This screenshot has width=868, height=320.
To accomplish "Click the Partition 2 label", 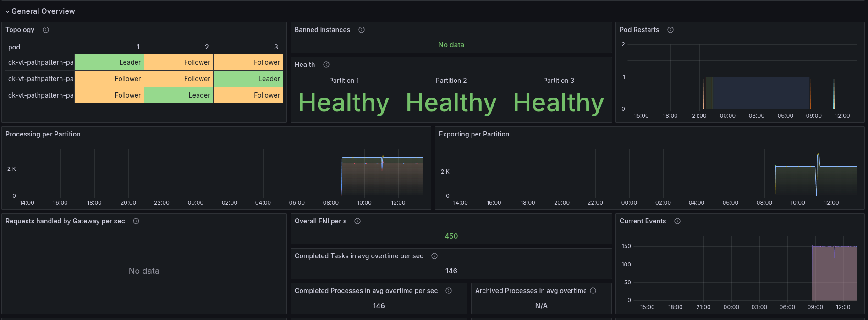I will pyautogui.click(x=451, y=81).
